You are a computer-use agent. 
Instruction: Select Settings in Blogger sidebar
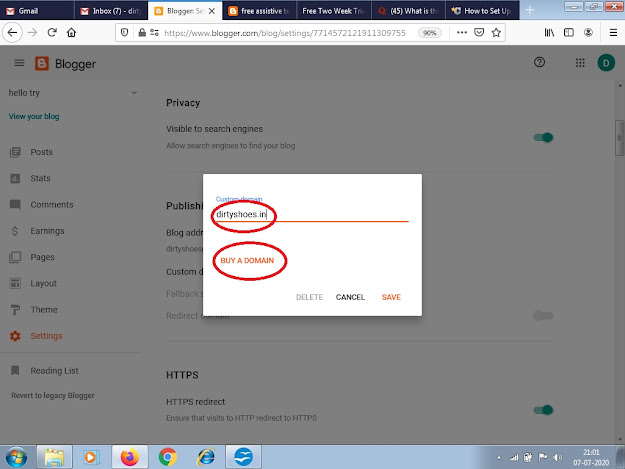tap(46, 336)
